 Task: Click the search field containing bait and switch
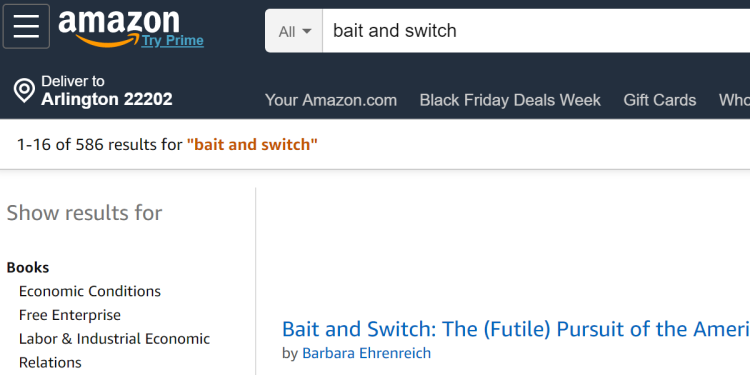[536, 31]
